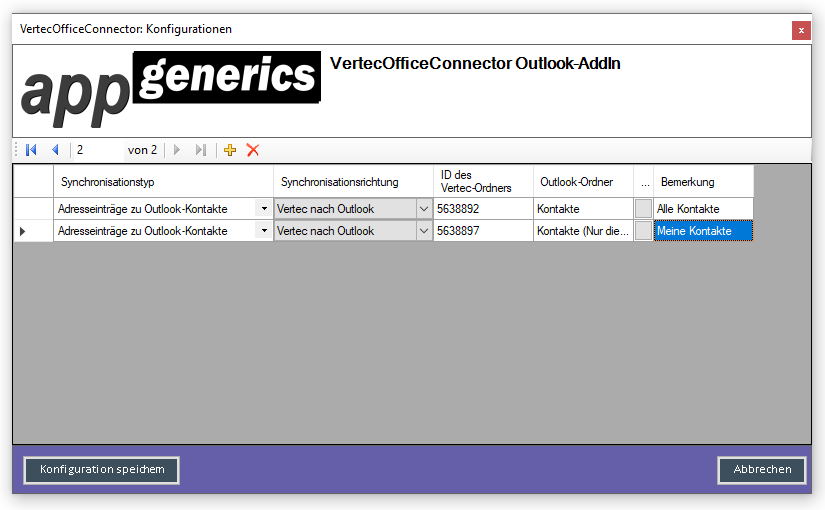Select the row header of the first row
The width and height of the screenshot is (825, 510).
click(33, 208)
